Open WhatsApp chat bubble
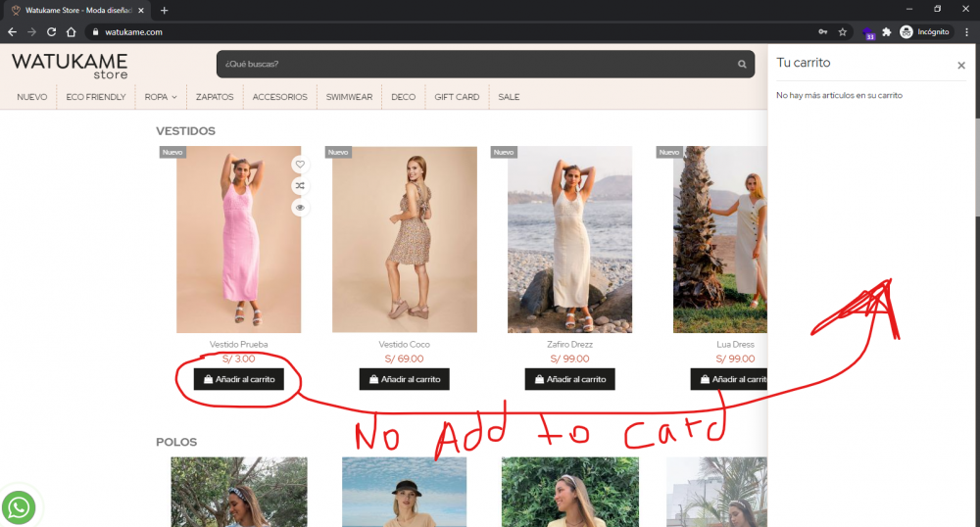Screen dimensions: 980x527 point(18,507)
